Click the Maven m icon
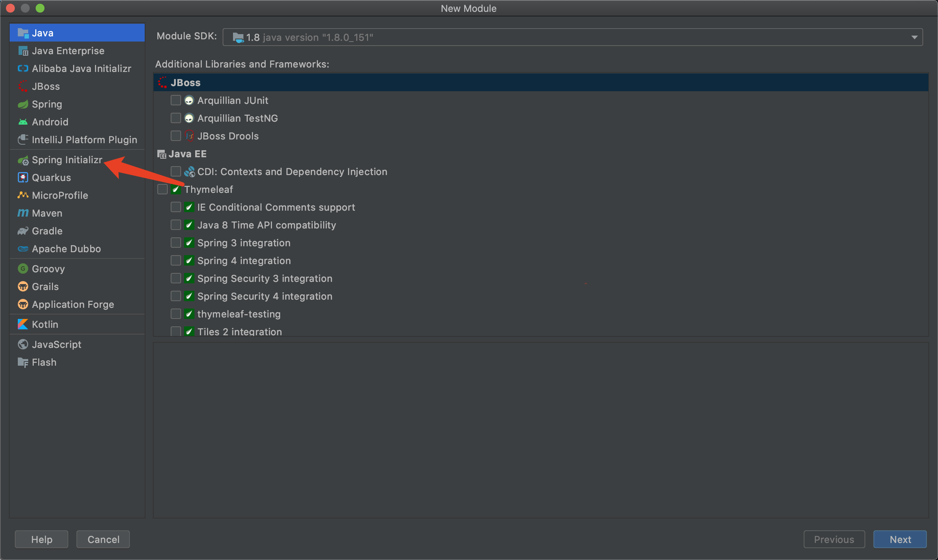 [23, 213]
